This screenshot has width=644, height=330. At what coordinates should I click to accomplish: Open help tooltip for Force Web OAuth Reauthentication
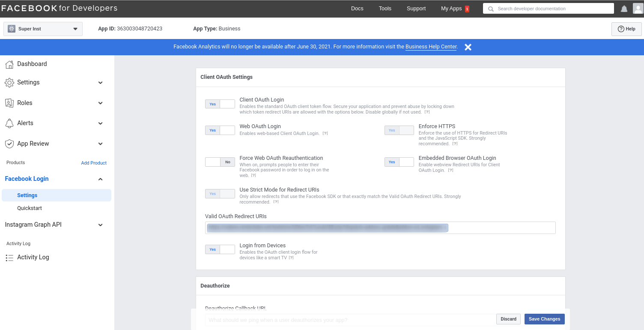point(253,176)
